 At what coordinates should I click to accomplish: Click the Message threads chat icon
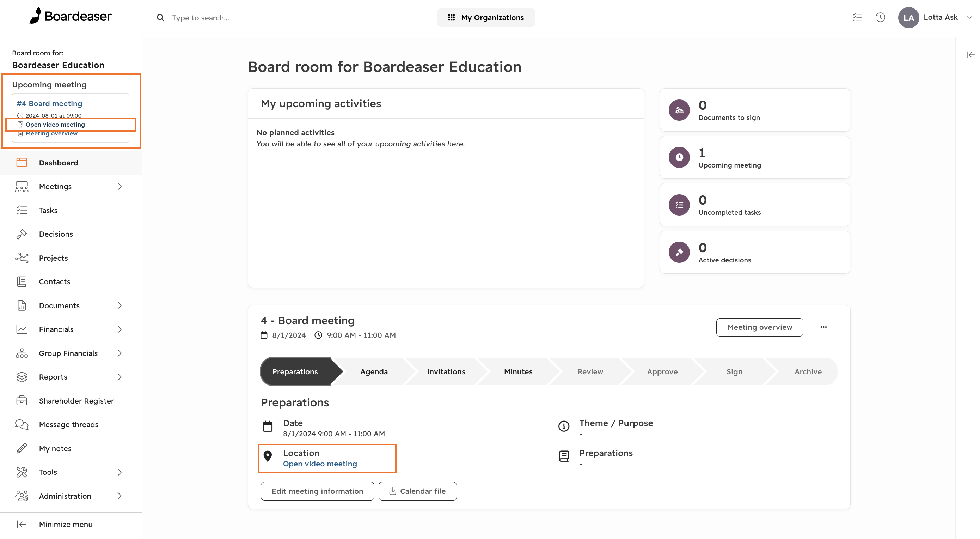tap(22, 424)
